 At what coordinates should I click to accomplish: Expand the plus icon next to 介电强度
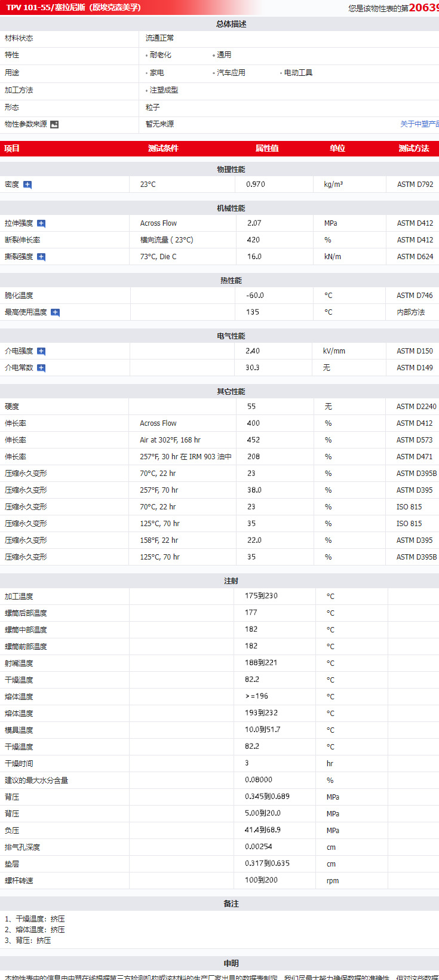click(x=41, y=351)
